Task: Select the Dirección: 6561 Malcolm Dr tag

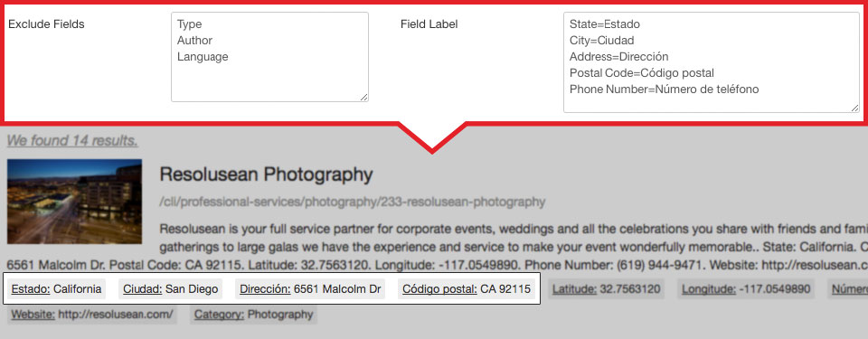Action: [x=310, y=288]
